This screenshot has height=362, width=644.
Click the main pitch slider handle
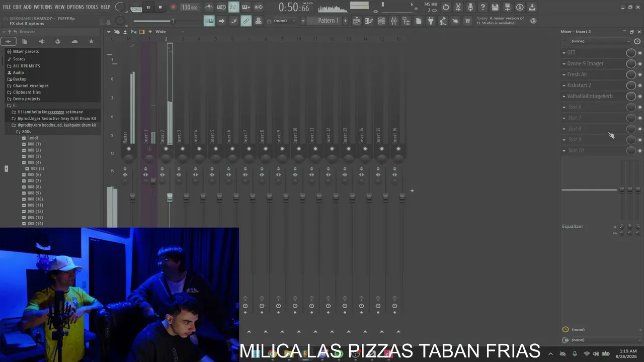click(173, 21)
